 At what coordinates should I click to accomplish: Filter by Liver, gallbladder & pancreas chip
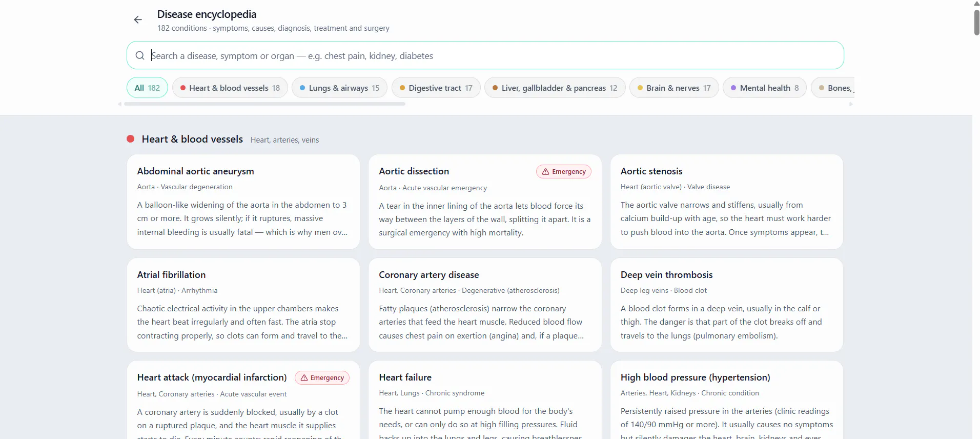point(555,88)
